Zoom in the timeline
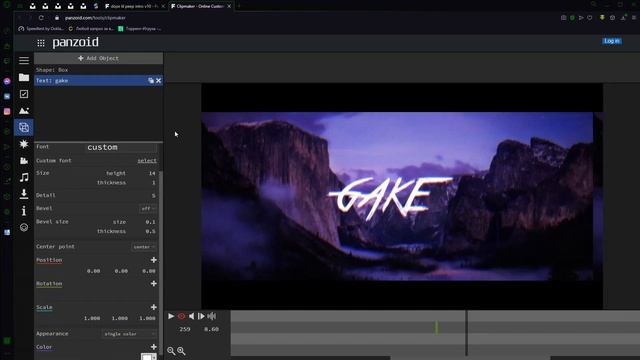The image size is (640, 360). click(x=181, y=351)
